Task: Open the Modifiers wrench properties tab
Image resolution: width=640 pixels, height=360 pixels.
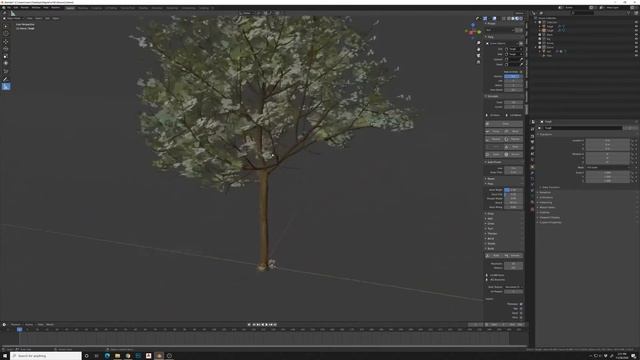Action: (x=533, y=173)
